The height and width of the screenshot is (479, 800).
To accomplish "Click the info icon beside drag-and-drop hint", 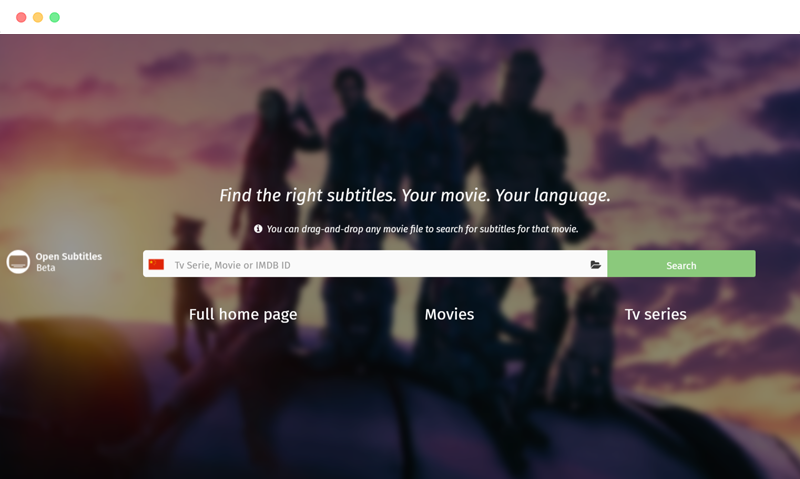I will [258, 229].
